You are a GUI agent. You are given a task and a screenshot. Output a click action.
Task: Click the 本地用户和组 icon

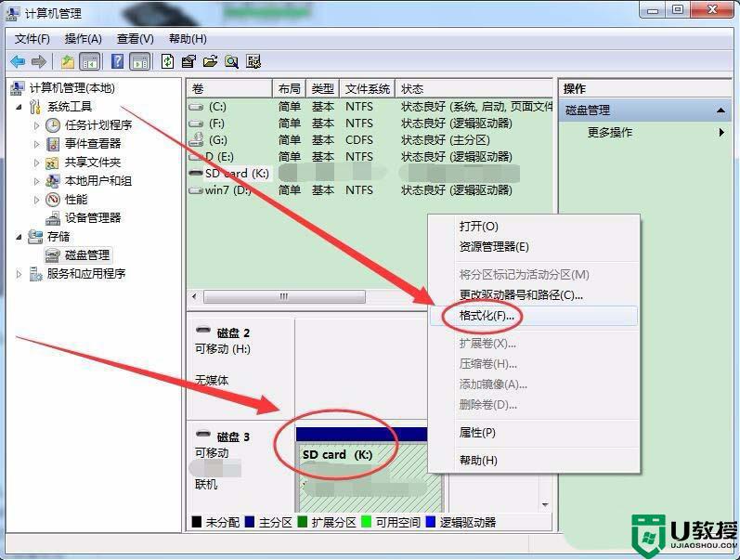(x=52, y=181)
